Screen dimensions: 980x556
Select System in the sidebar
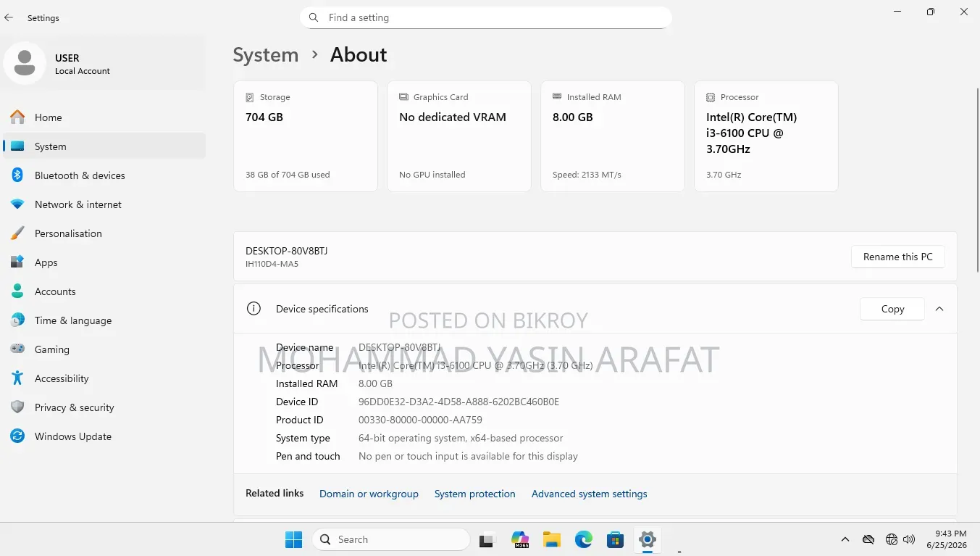point(104,146)
